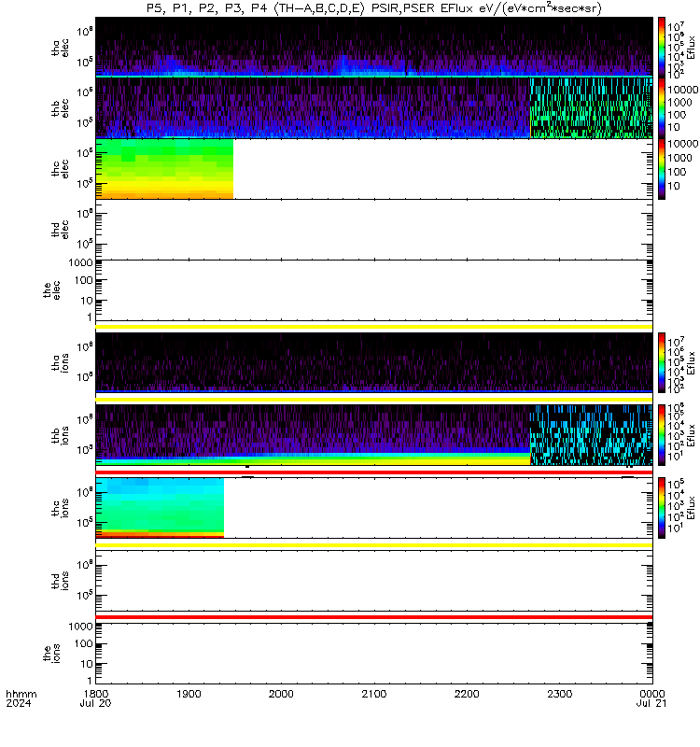Click the color bar beside tha ions panel
Screen dimensions: 700x747
click(x=662, y=363)
